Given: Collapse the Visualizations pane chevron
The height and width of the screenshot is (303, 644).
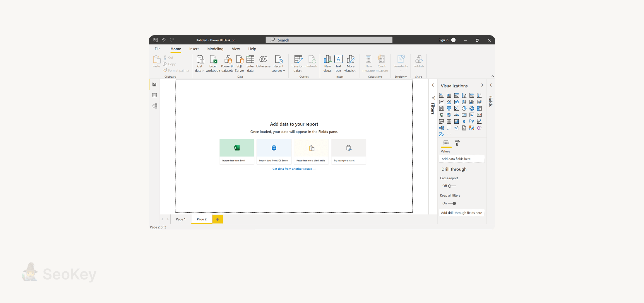Looking at the screenshot, I should (x=482, y=85).
